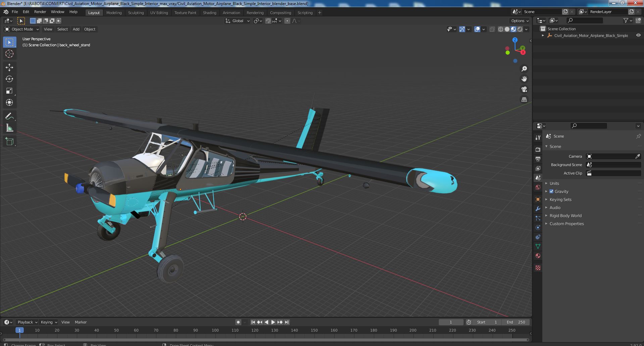Choose the Annotate tool
Viewport: 644px width, 346px height.
(x=9, y=116)
